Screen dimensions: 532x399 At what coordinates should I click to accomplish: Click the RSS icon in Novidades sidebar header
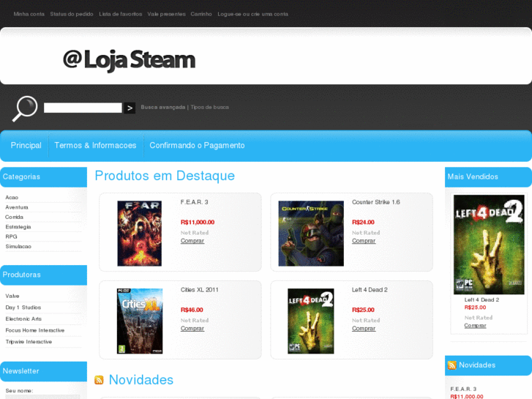[452, 365]
